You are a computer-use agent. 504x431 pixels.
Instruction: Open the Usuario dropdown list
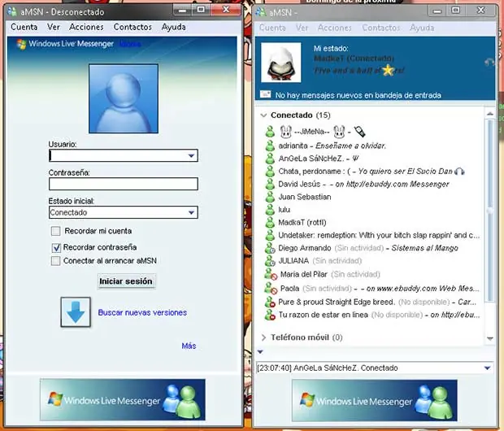[x=191, y=156]
